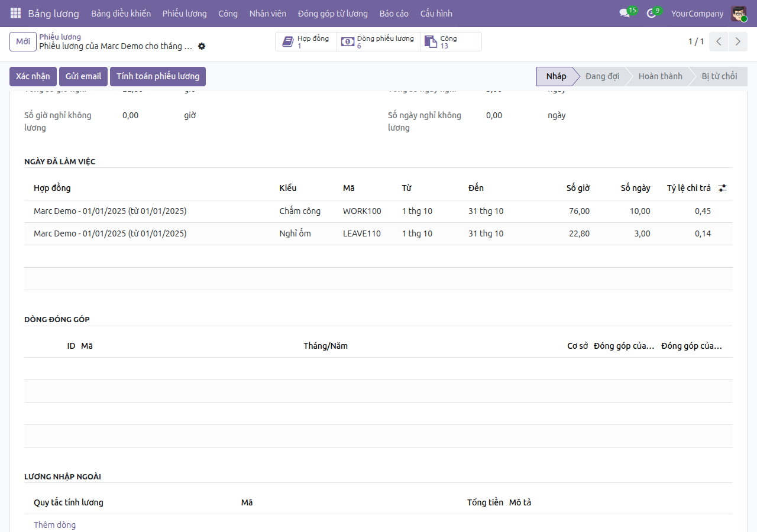Screen dimensions: 757x532
Task: Set status to Hoàn thành
Action: [x=660, y=76]
